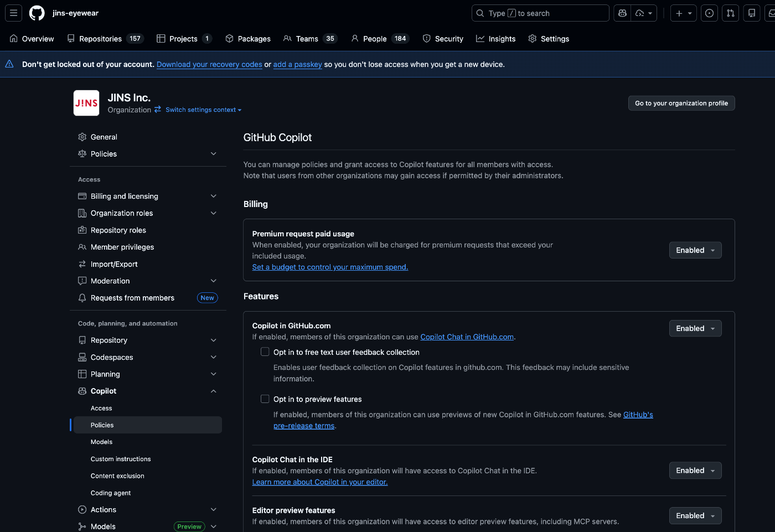Open the Copilot chat icon in header
This screenshot has height=532, width=775.
[622, 13]
